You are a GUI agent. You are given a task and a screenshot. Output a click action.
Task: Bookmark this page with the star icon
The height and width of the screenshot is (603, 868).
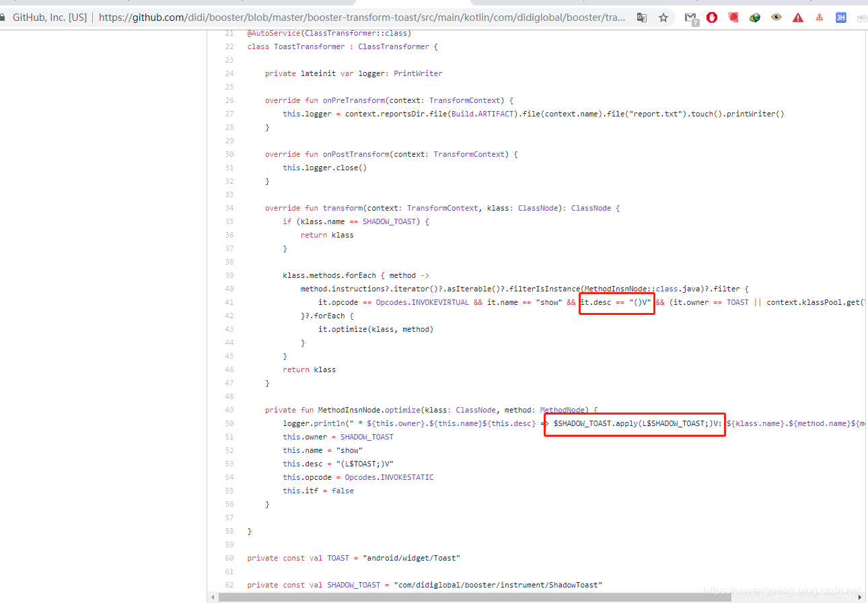pos(663,17)
